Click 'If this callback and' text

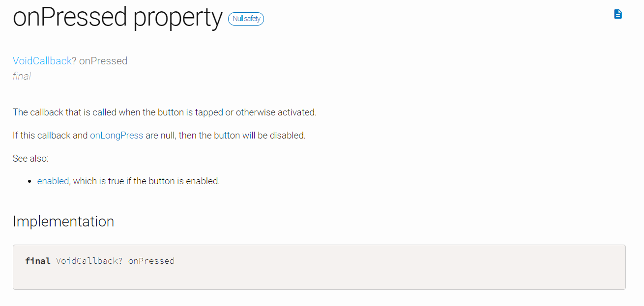(50, 135)
